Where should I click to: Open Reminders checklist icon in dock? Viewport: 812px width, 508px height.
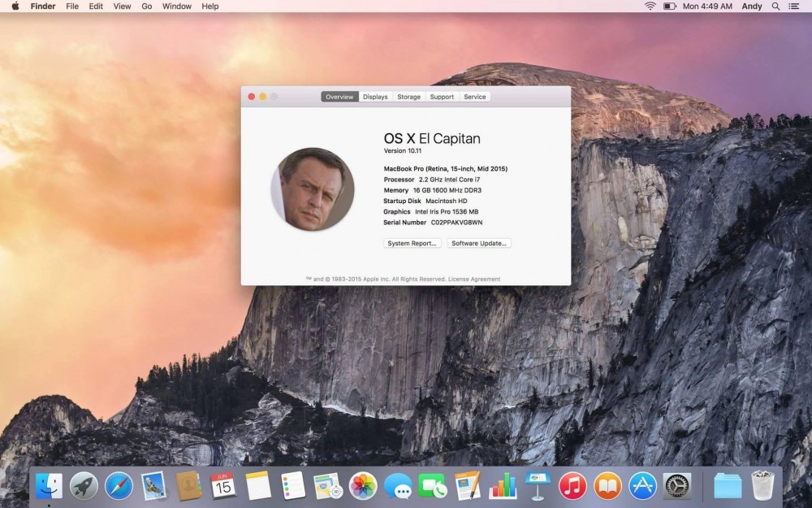coord(293,486)
